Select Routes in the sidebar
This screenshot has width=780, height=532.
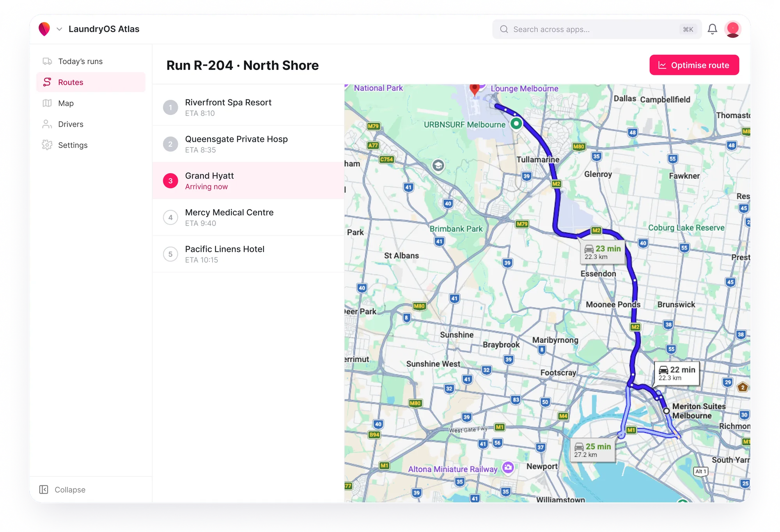pos(91,82)
